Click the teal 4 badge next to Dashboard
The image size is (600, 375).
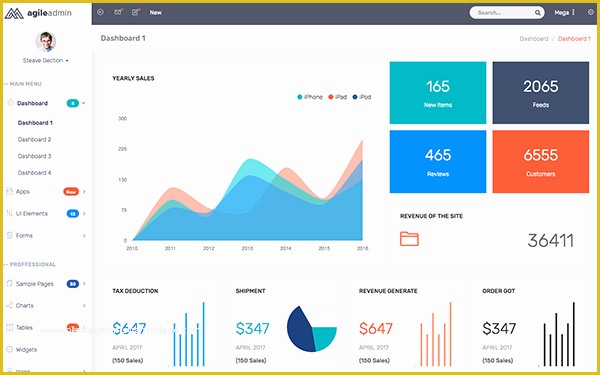coord(73,103)
